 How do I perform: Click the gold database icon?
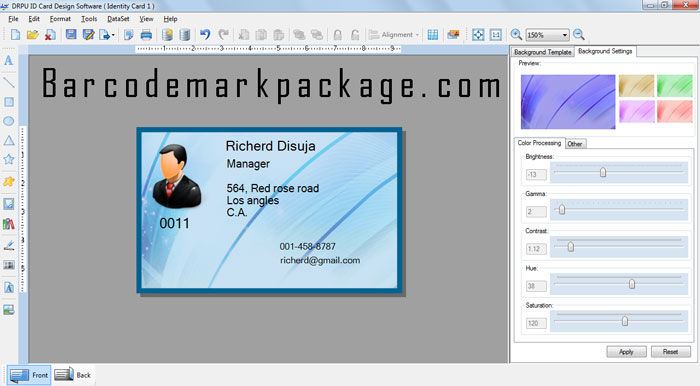(167, 35)
